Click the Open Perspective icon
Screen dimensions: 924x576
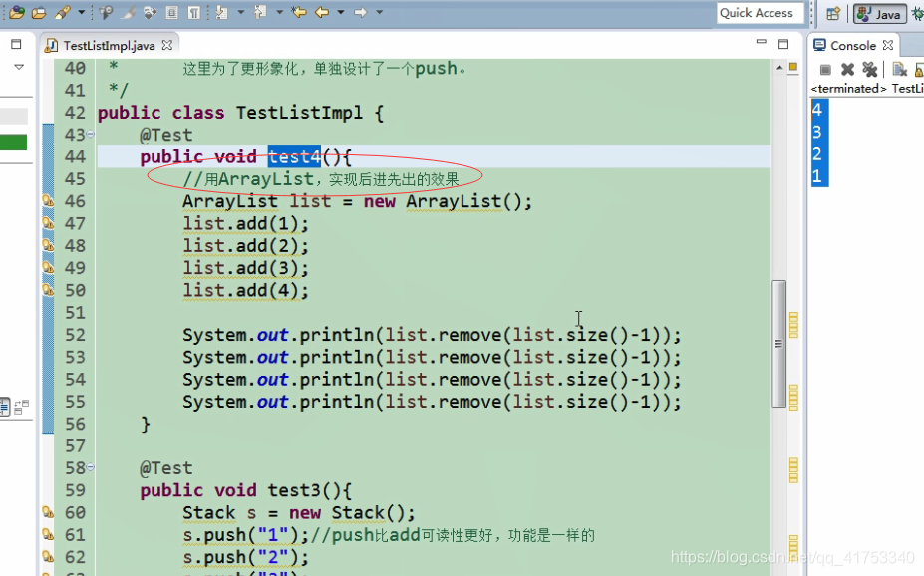[x=833, y=14]
